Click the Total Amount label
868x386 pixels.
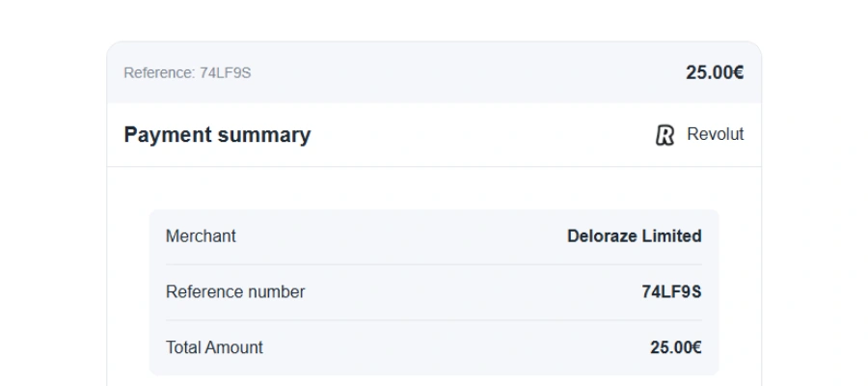pos(214,347)
